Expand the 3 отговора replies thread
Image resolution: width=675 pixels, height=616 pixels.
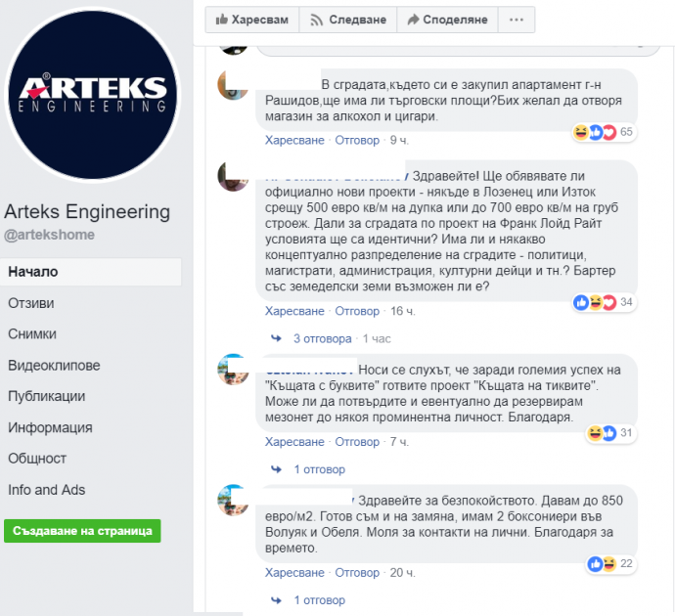[x=323, y=339]
